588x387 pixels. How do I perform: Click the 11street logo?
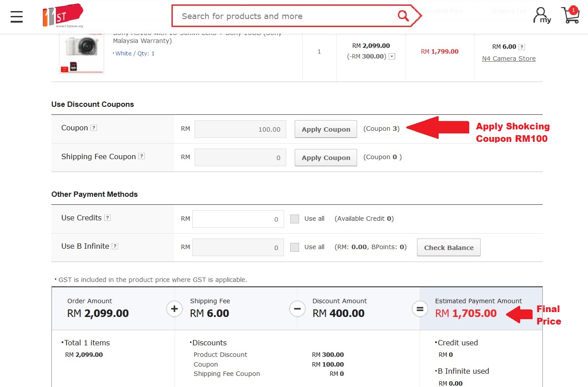(x=62, y=16)
